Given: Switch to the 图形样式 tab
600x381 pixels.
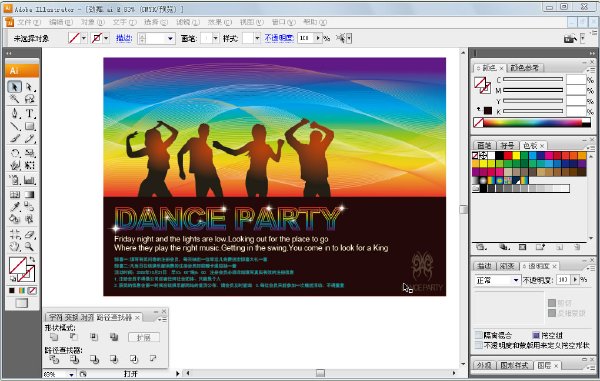Looking at the screenshot, I should tap(514, 365).
